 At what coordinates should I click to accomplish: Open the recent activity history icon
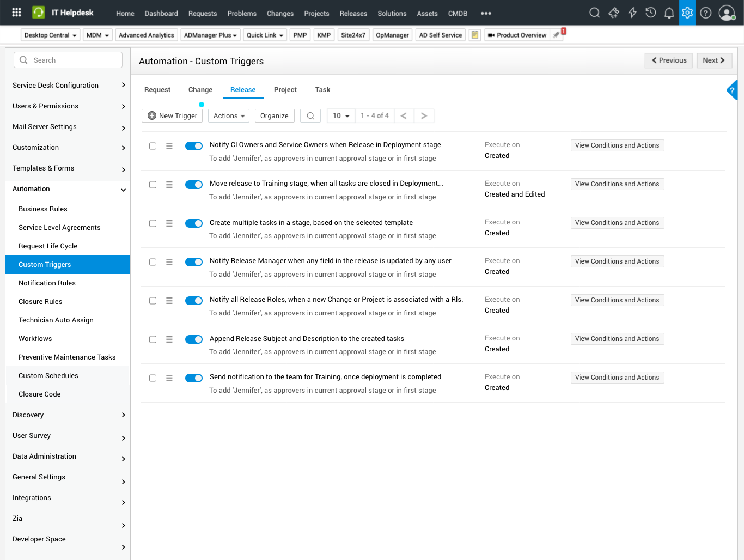[650, 12]
